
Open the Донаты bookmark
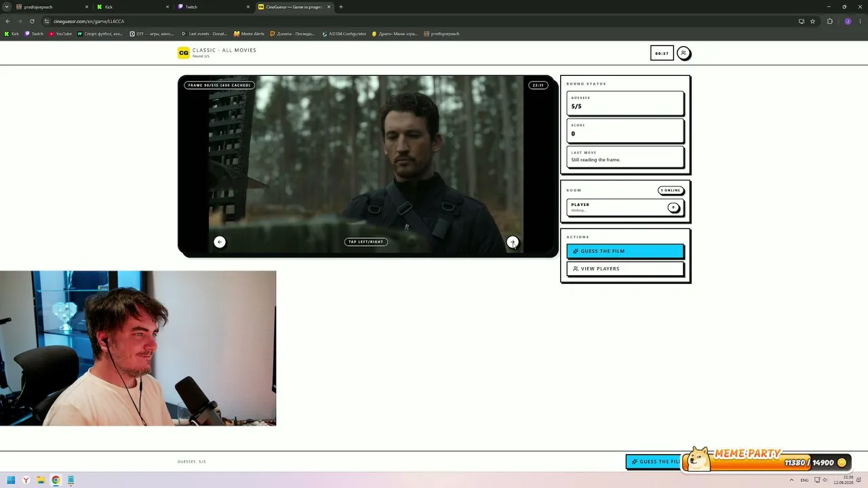(x=292, y=34)
